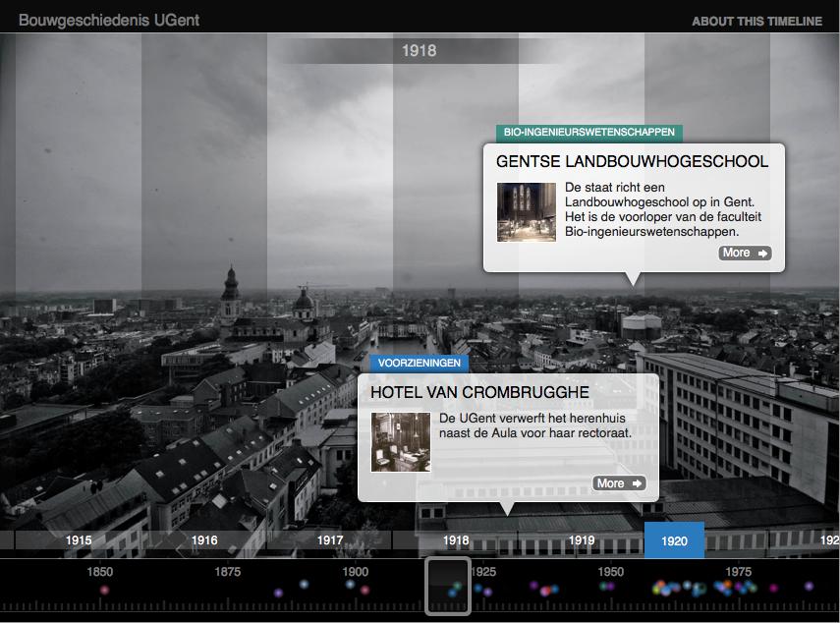Select the blue event dot below the 1900 label
840x623 pixels.
pyautogui.click(x=351, y=585)
